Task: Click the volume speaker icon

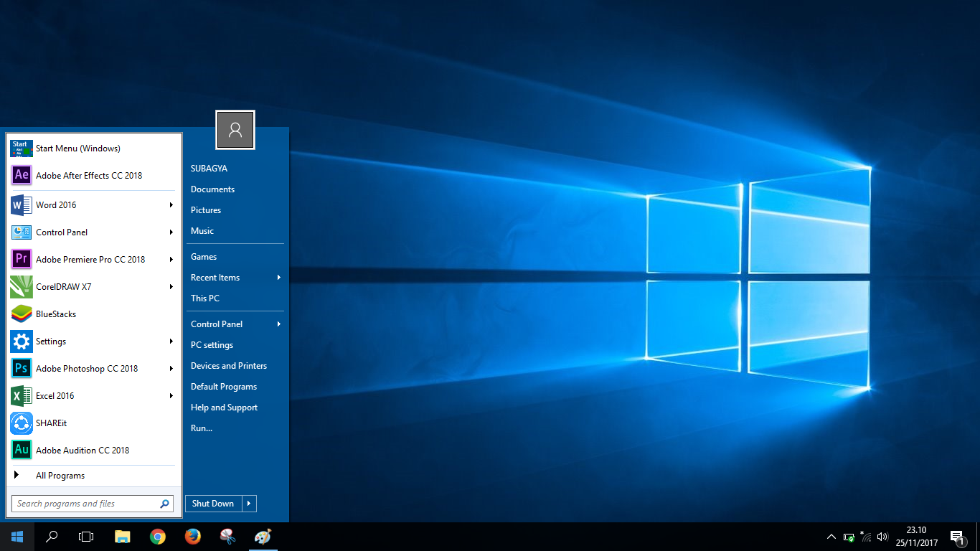Action: pos(882,537)
